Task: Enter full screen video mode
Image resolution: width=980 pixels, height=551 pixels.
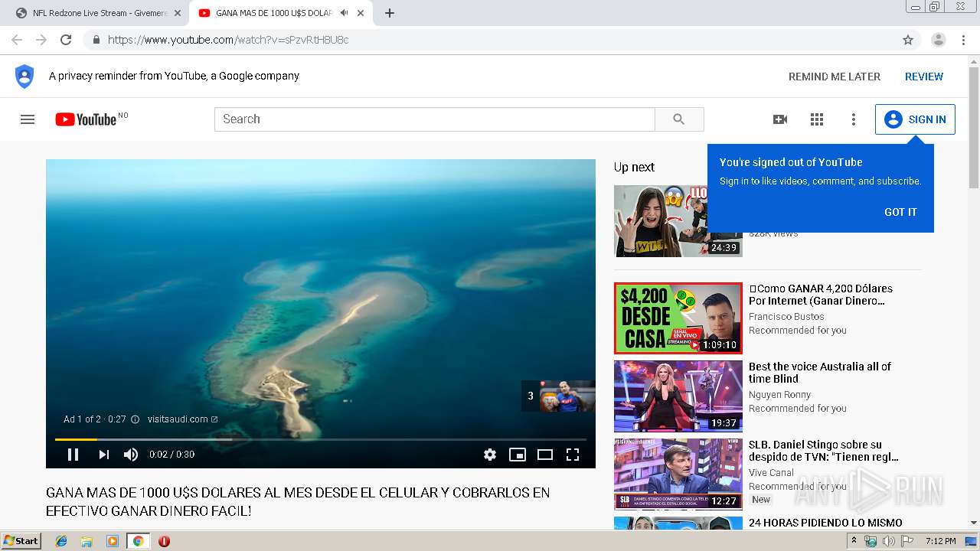Action: [573, 455]
